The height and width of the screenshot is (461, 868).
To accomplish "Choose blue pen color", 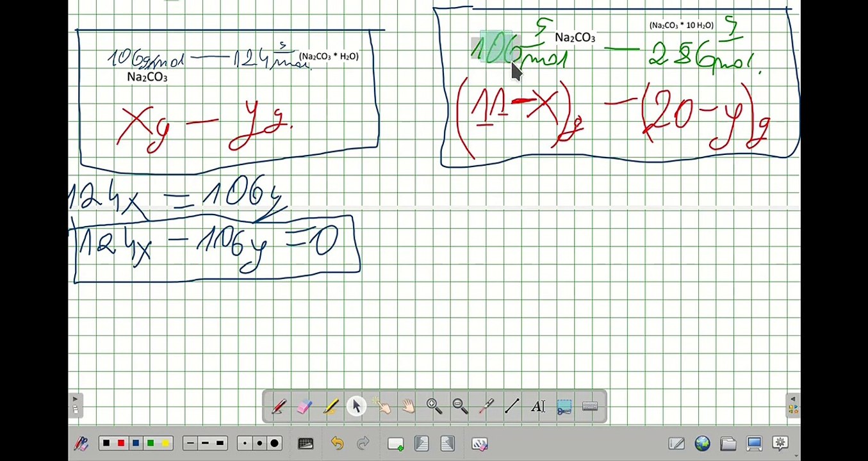I will pos(136,443).
